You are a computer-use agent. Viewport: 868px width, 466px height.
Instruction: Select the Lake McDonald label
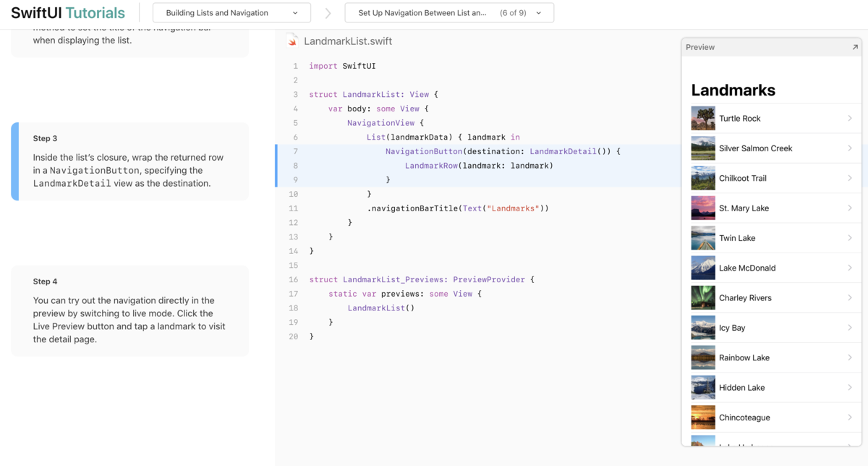pos(747,268)
